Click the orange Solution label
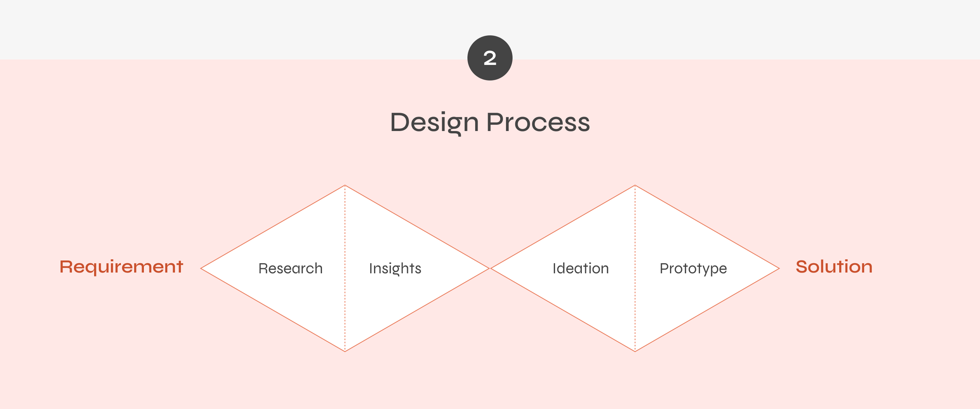 coord(834,267)
